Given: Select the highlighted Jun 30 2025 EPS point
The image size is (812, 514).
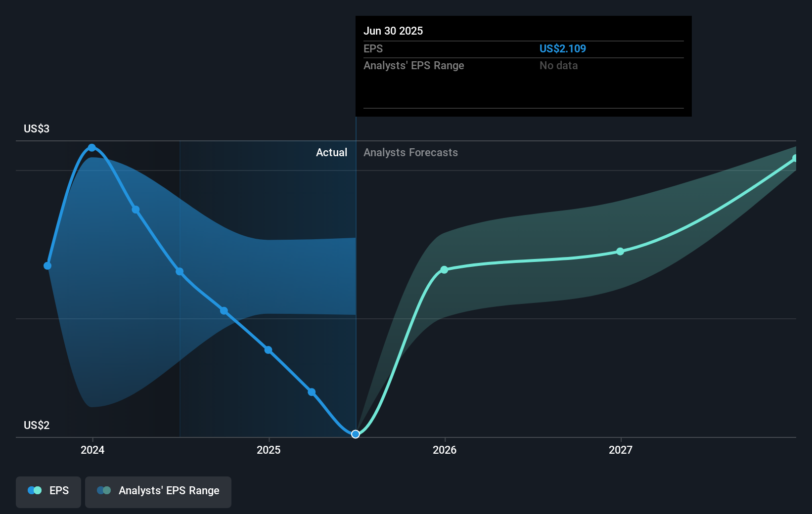Looking at the screenshot, I should click(x=356, y=434).
